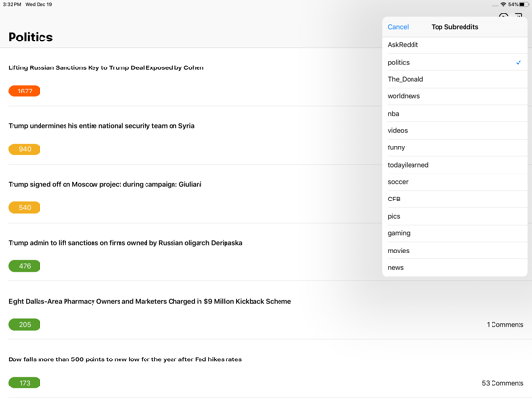The image size is (532, 399).
Task: Select soccer in Top Subreddits
Action: point(455,182)
